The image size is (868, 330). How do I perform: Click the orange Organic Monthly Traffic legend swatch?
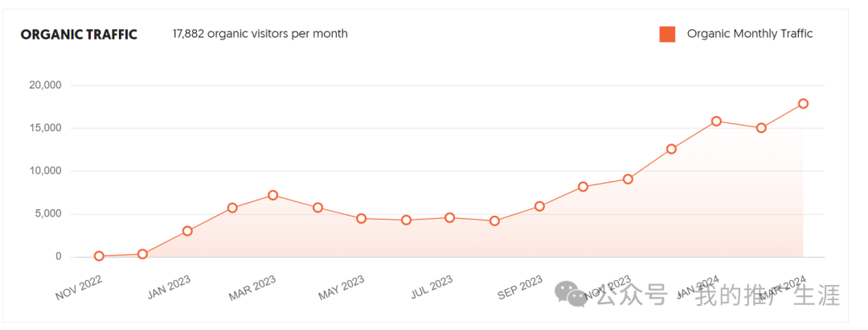coord(667,34)
